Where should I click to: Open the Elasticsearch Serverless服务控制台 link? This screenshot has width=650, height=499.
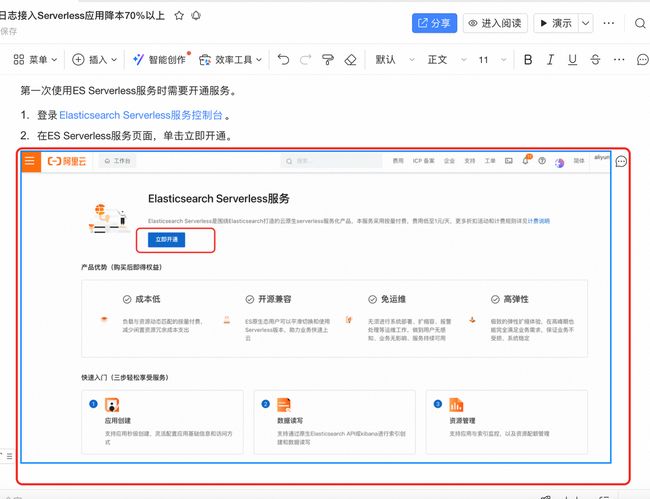(141, 115)
